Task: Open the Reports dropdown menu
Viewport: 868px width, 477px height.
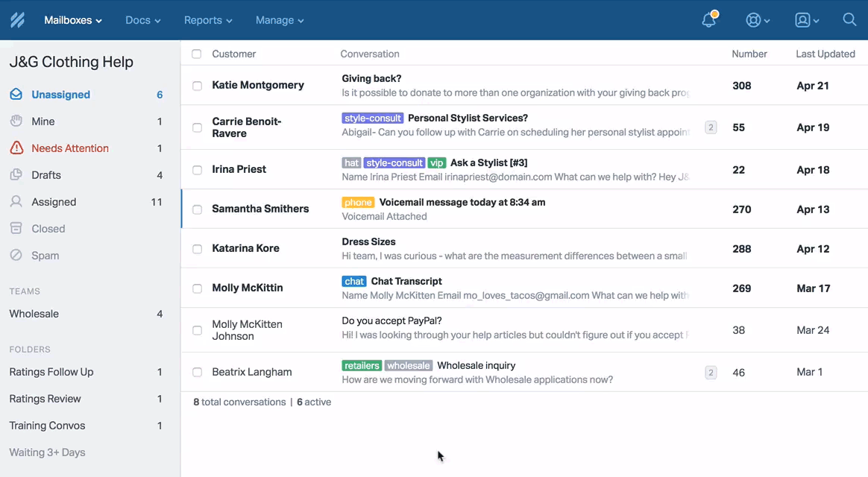Action: tap(208, 20)
